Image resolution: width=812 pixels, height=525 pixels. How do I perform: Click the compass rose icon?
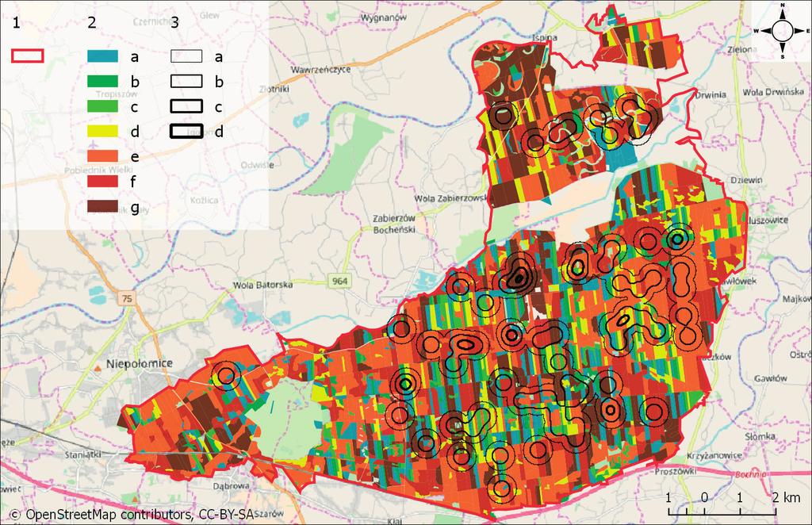[782, 31]
